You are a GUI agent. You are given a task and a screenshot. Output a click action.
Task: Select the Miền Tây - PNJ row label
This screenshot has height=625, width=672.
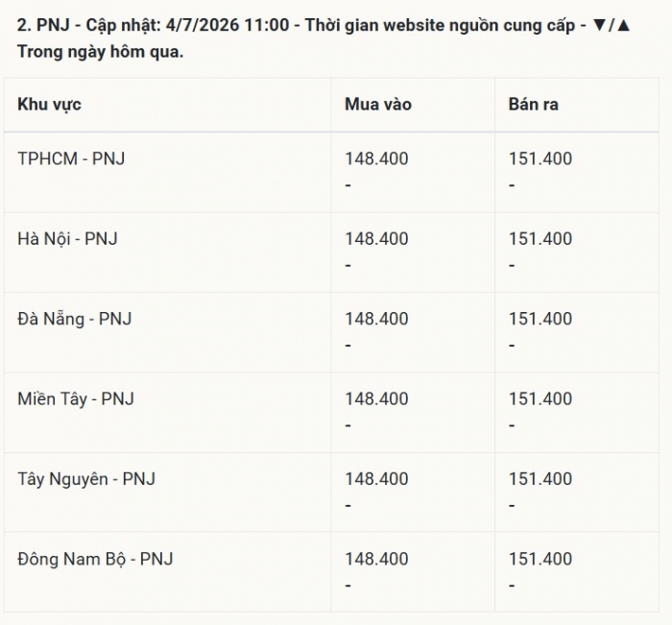76,398
